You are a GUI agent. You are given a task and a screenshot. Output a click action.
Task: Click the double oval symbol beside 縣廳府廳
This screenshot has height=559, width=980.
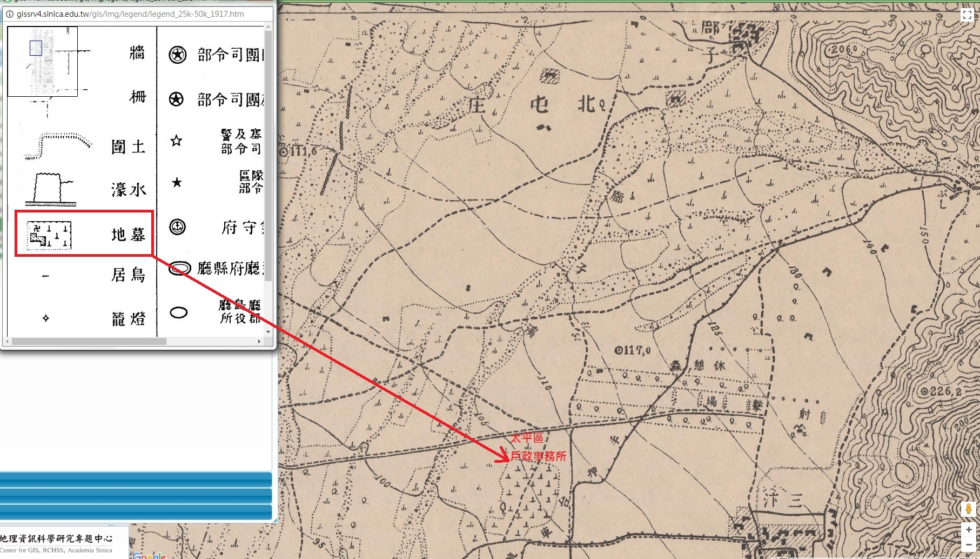tap(180, 268)
